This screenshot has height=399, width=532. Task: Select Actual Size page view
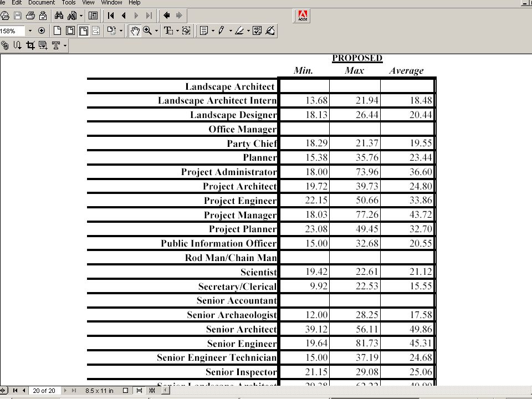tap(57, 31)
